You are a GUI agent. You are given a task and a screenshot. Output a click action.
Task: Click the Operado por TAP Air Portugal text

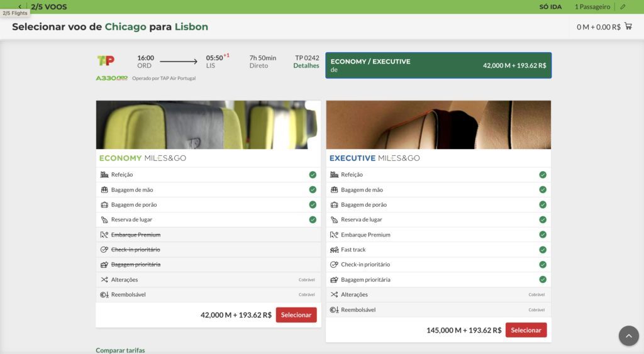[164, 78]
